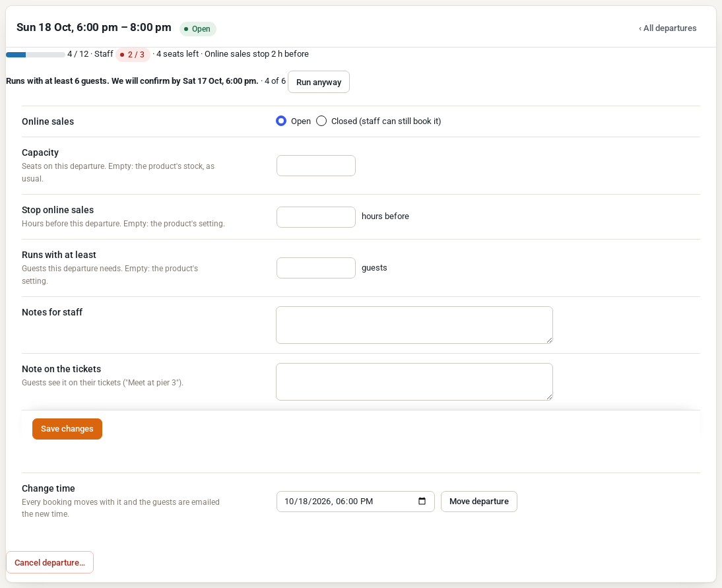Click the green Open status badge
Screen dimensions: 722x588
point(198,28)
